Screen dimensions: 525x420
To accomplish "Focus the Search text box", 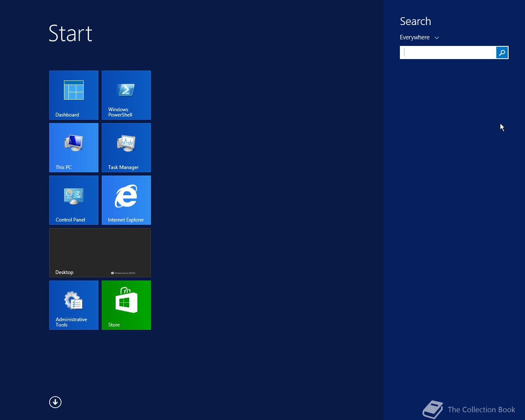I will pyautogui.click(x=448, y=52).
